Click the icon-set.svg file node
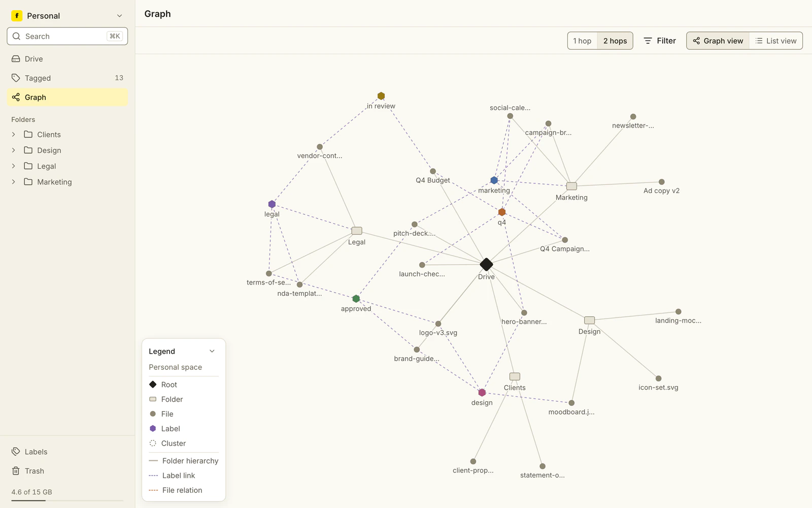The width and height of the screenshot is (812, 508). tap(658, 378)
